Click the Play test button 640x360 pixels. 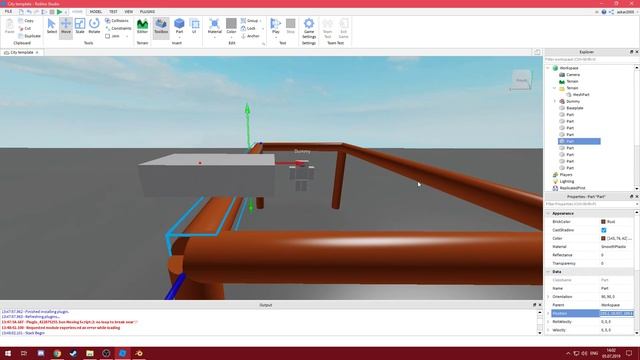tap(276, 25)
